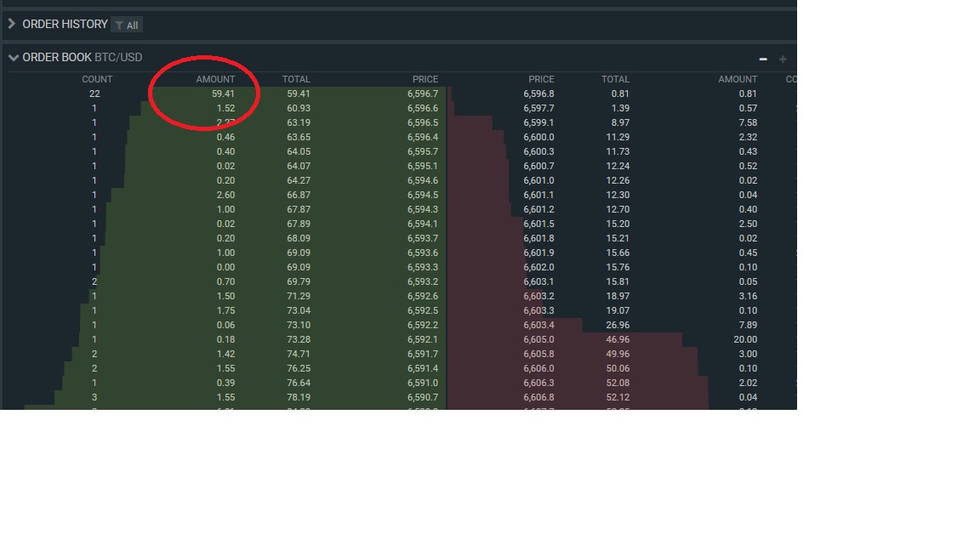Select bid price 6,596.5
Screen dimensions: 980x551
pos(423,122)
